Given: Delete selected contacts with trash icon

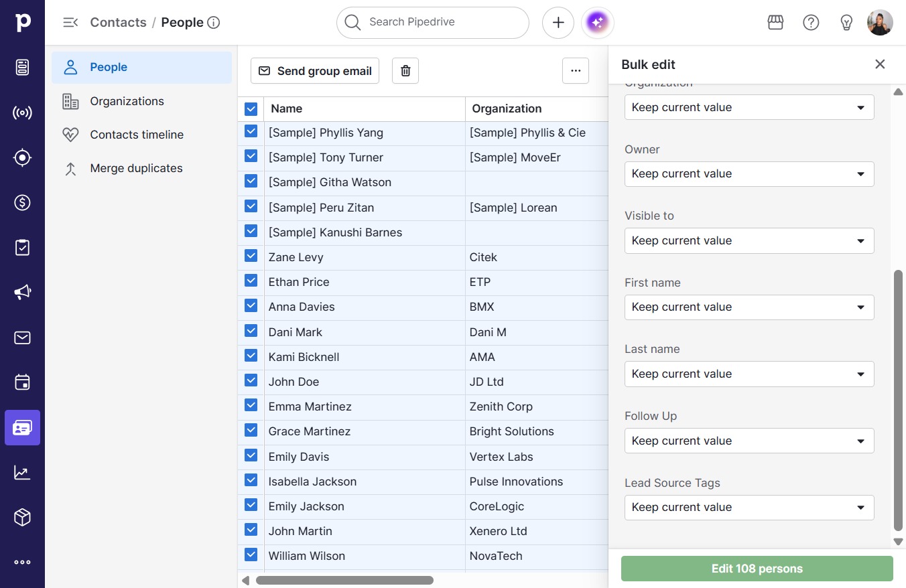Looking at the screenshot, I should pos(405,71).
